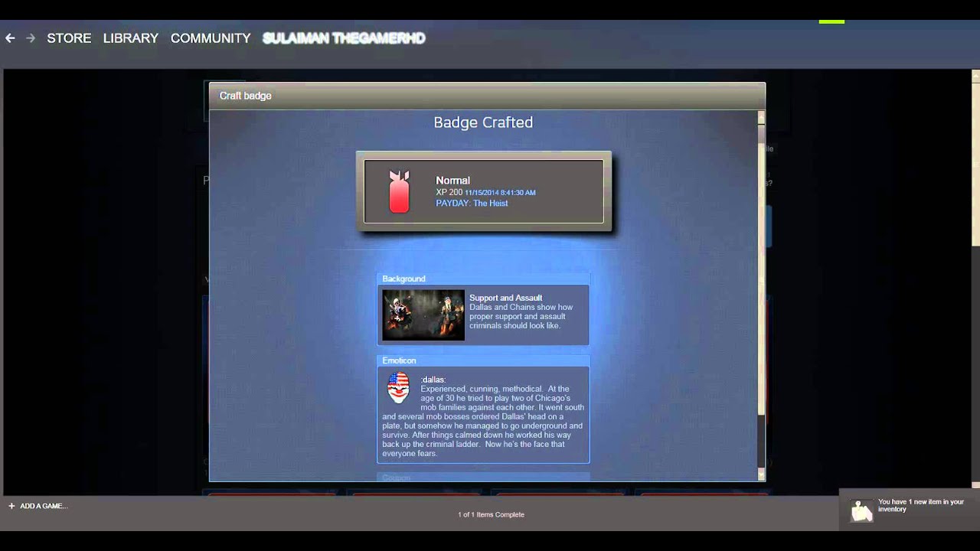Click the dialog scrollbar up arrow

tap(761, 117)
